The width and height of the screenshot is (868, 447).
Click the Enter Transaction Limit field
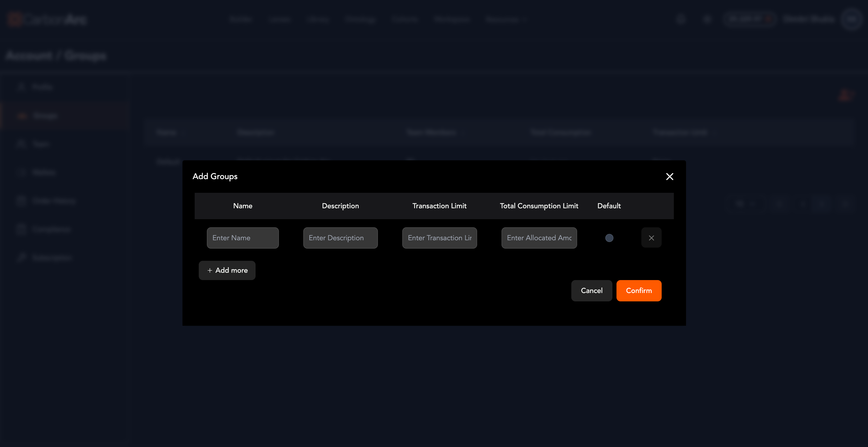point(439,238)
